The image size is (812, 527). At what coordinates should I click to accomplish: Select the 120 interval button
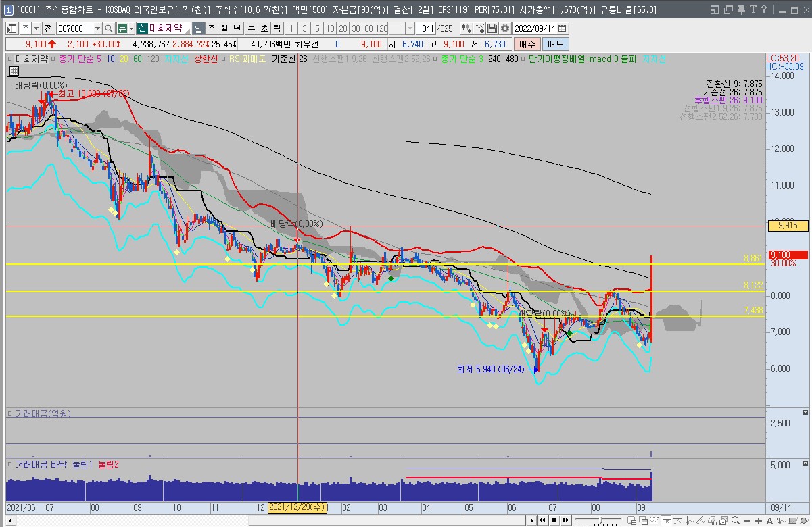pos(382,28)
